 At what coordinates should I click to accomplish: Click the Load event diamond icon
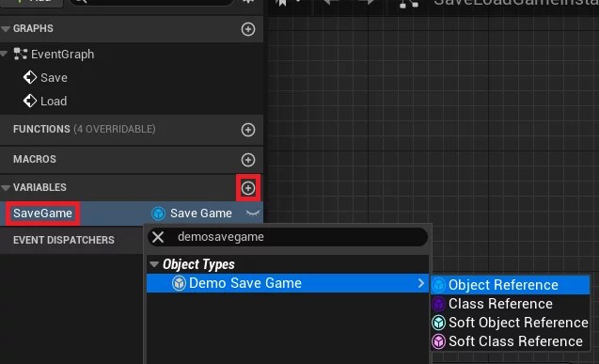pos(30,101)
